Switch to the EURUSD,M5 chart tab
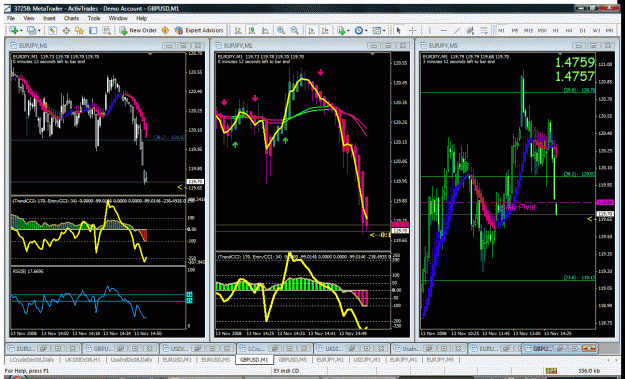625x379 pixels. (216, 360)
